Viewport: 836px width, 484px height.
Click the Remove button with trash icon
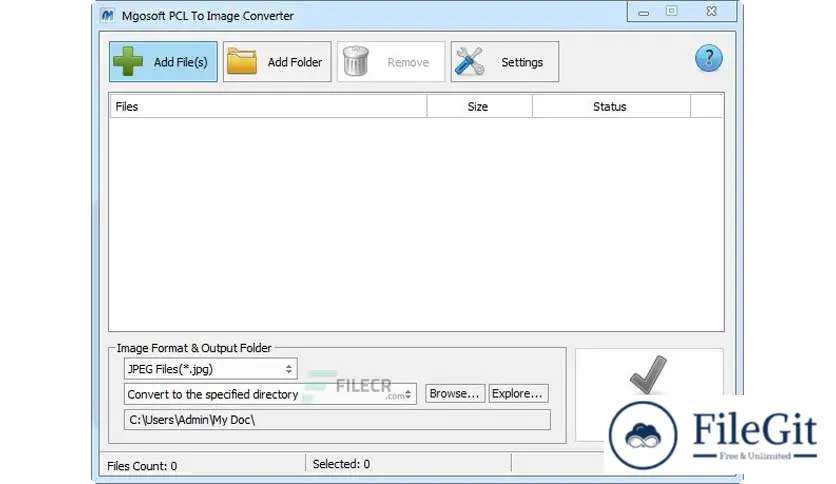(391, 62)
